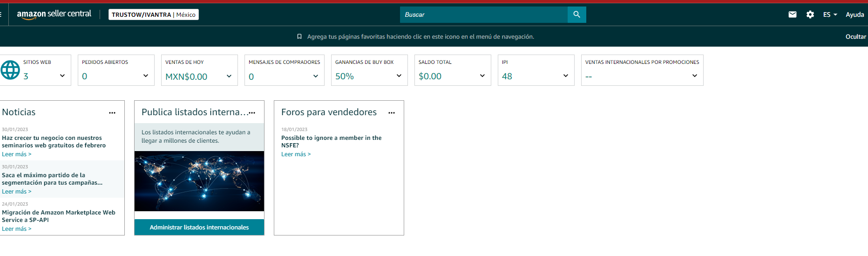Click Leer más under Migración SP-API news

17,229
